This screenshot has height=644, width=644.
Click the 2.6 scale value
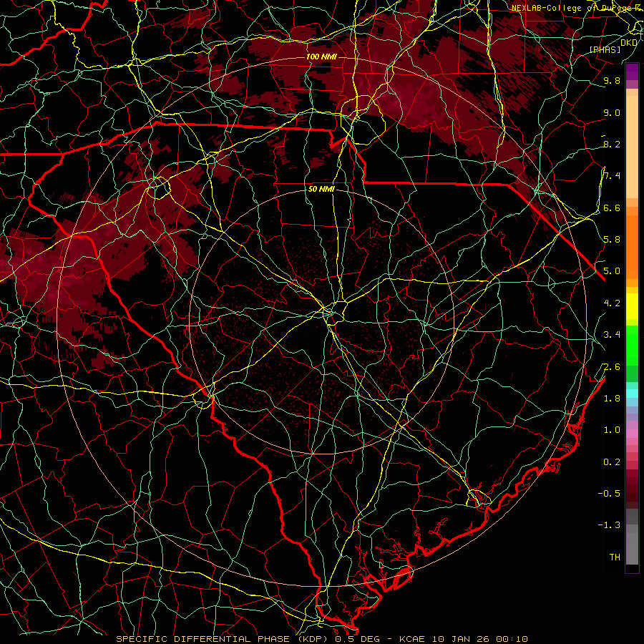pyautogui.click(x=612, y=366)
